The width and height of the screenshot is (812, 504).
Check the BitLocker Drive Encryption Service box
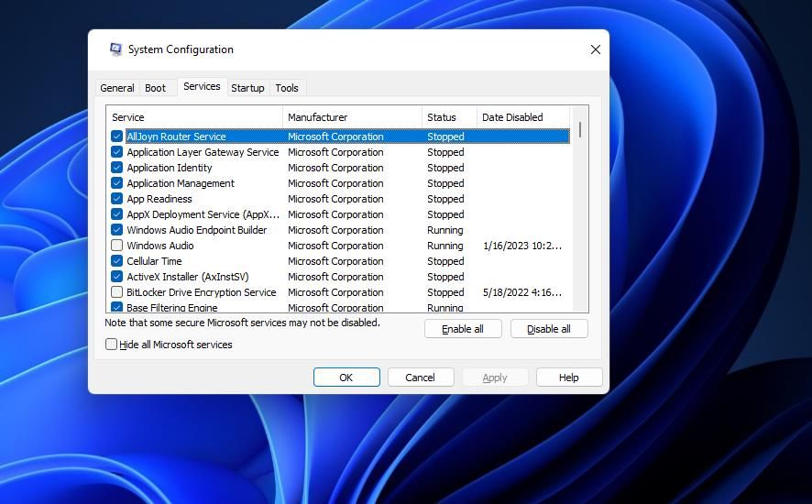tap(116, 292)
